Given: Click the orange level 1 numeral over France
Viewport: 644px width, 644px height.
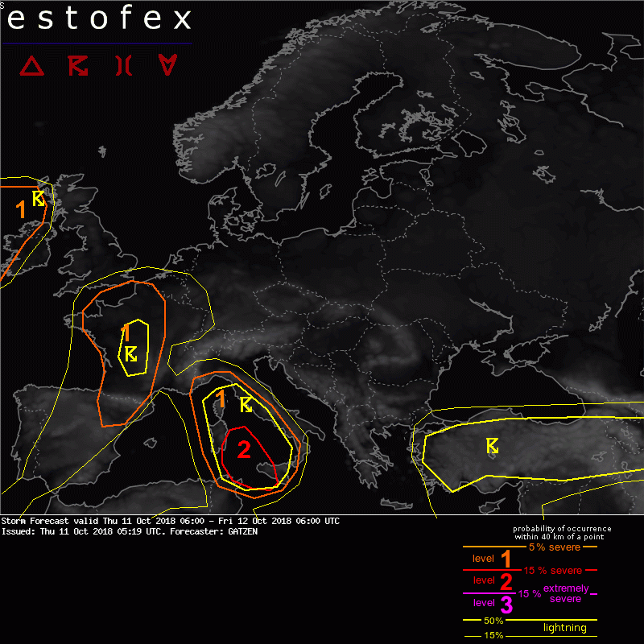Looking at the screenshot, I should pos(126,332).
